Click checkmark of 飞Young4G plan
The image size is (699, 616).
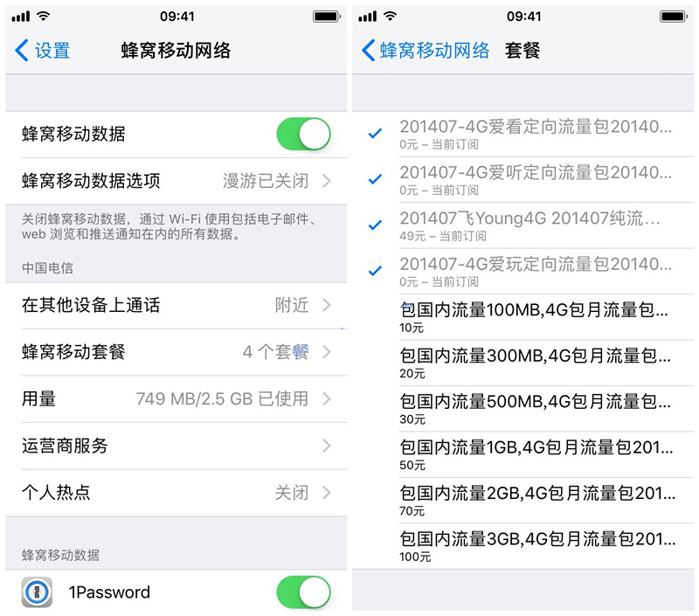click(x=375, y=225)
